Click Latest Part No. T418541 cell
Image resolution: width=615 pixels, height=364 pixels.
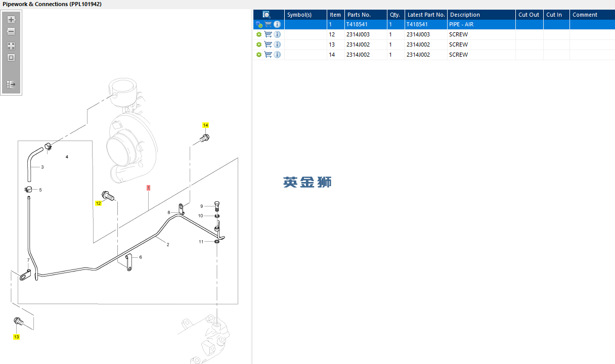click(426, 24)
